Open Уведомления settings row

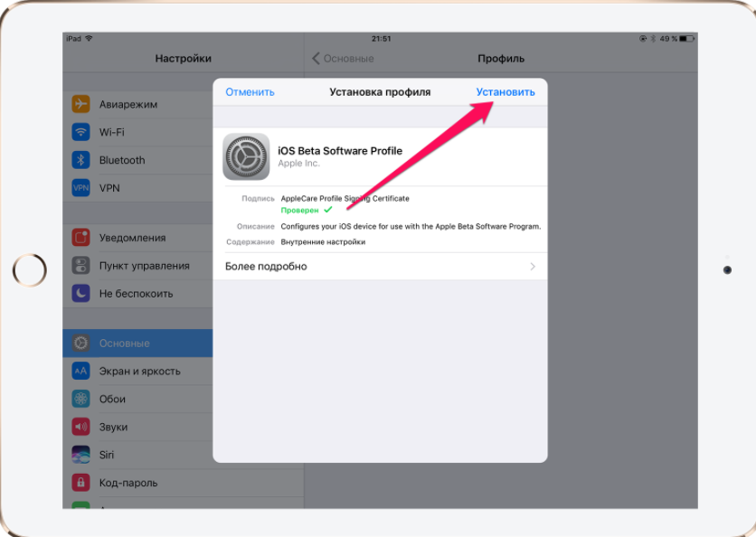point(137,238)
